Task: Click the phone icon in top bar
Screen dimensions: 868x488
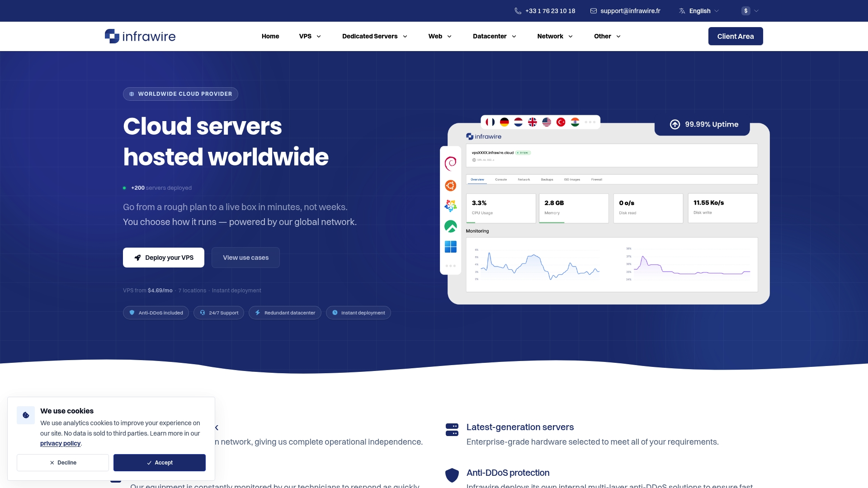Action: (x=518, y=11)
